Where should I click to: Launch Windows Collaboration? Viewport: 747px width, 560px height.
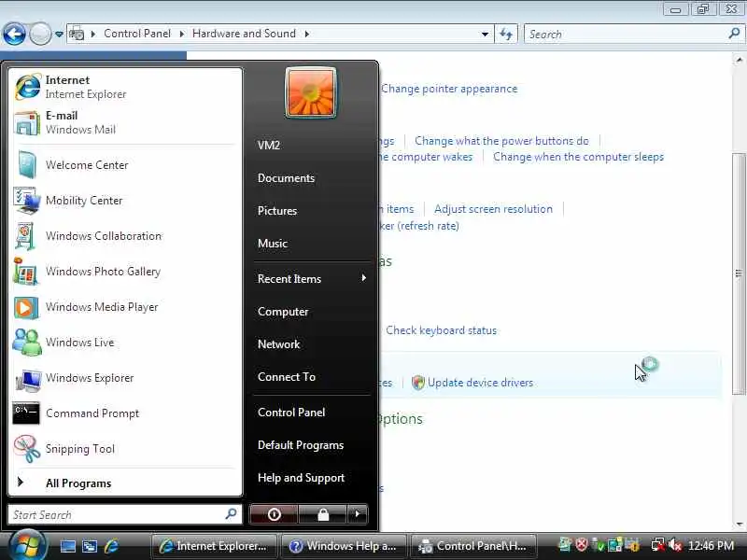(x=125, y=236)
